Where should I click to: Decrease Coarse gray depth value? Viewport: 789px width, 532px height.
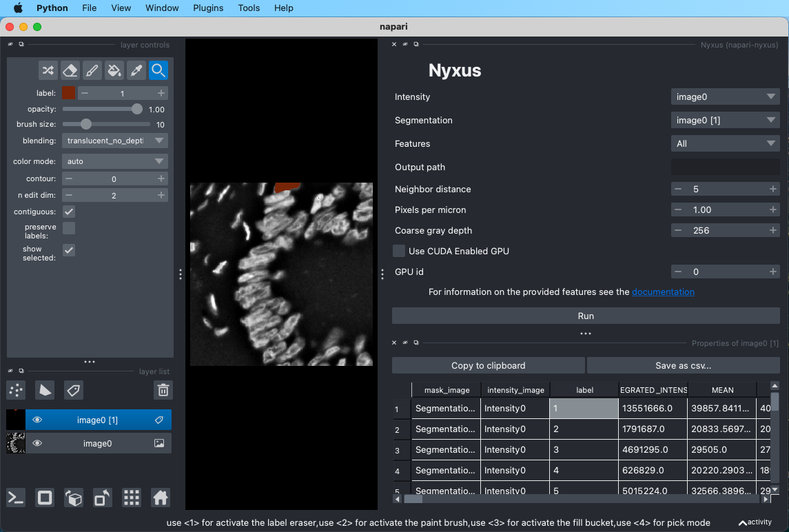tap(678, 231)
